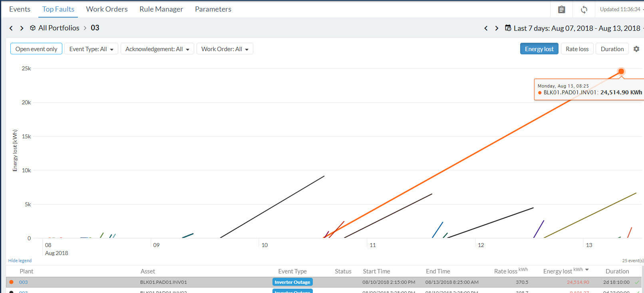
Task: Go to previous date range
Action: pos(486,28)
